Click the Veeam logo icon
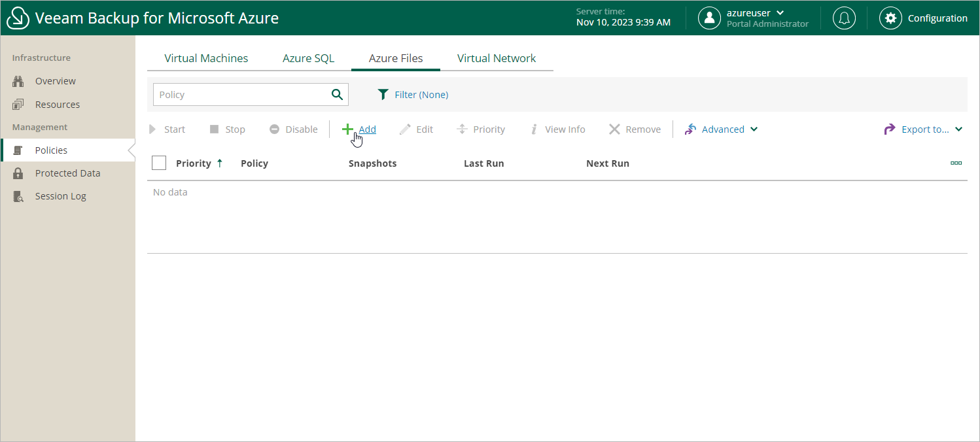This screenshot has width=980, height=442. point(18,18)
